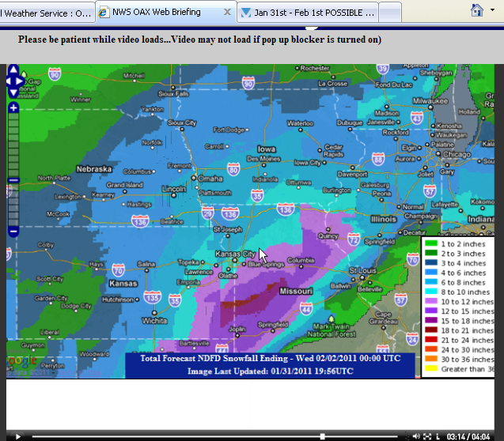Viewport: 504px width, 441px height.
Task: Open a new blank browser tab
Action: (392, 13)
